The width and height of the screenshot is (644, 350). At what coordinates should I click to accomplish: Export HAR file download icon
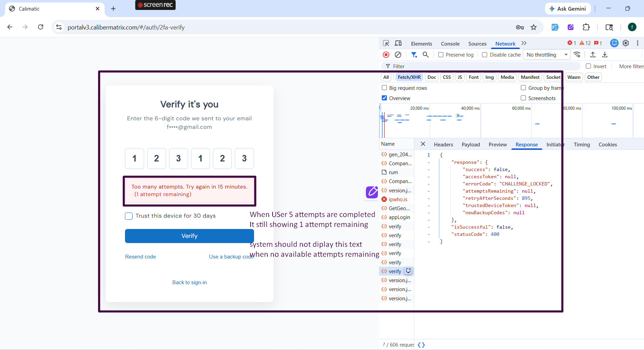tap(605, 55)
